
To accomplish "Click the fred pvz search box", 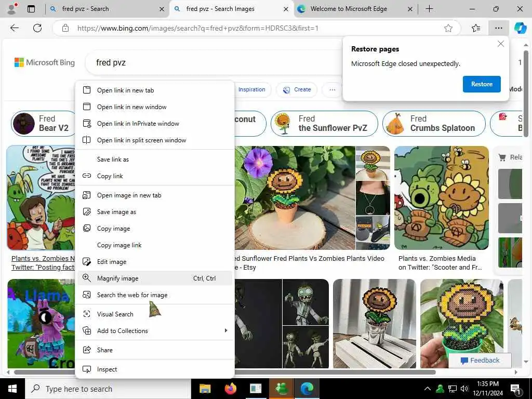I will [x=214, y=62].
